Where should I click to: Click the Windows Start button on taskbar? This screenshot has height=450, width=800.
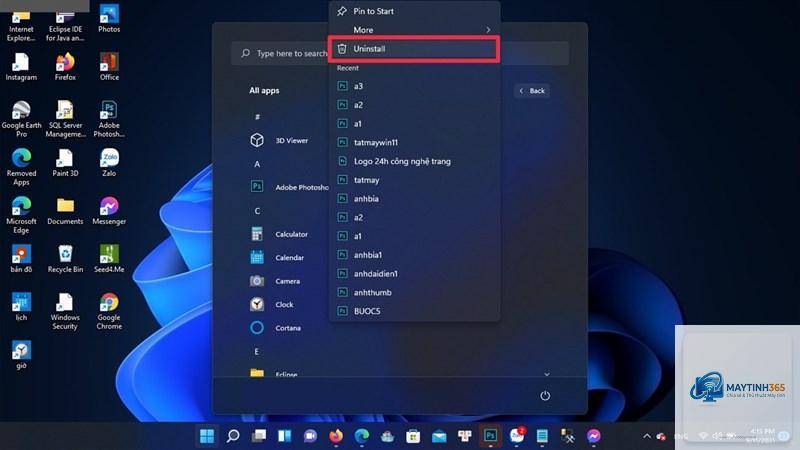(207, 436)
